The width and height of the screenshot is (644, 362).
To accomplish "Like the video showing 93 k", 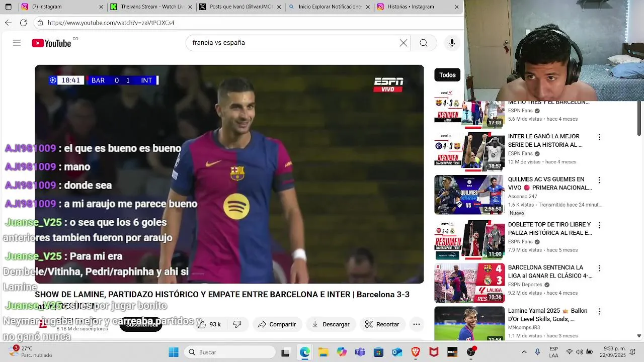I will point(210,324).
